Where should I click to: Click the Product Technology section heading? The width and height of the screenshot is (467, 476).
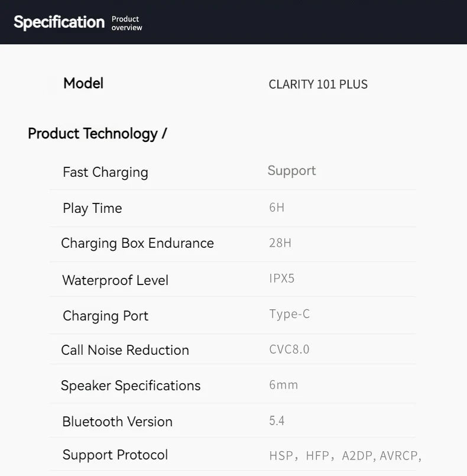tap(98, 134)
